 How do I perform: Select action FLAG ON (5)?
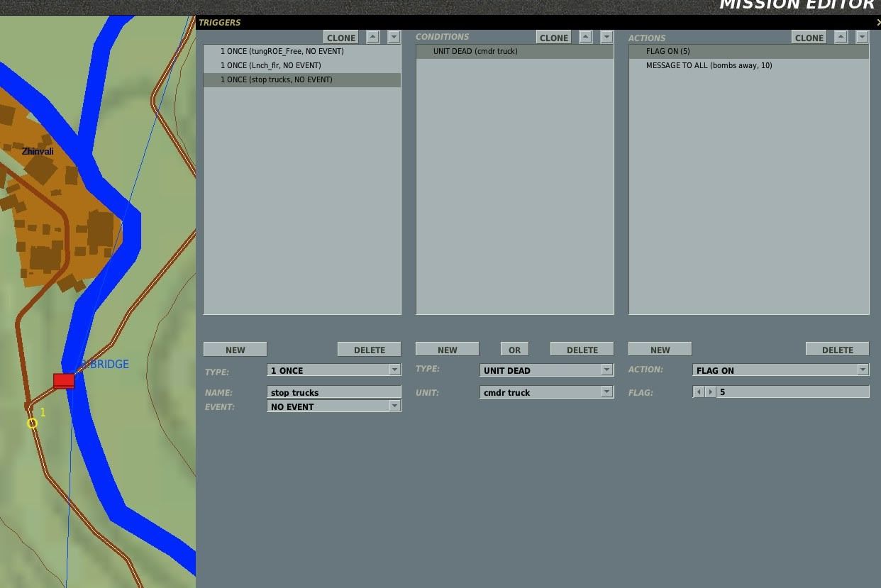[749, 51]
